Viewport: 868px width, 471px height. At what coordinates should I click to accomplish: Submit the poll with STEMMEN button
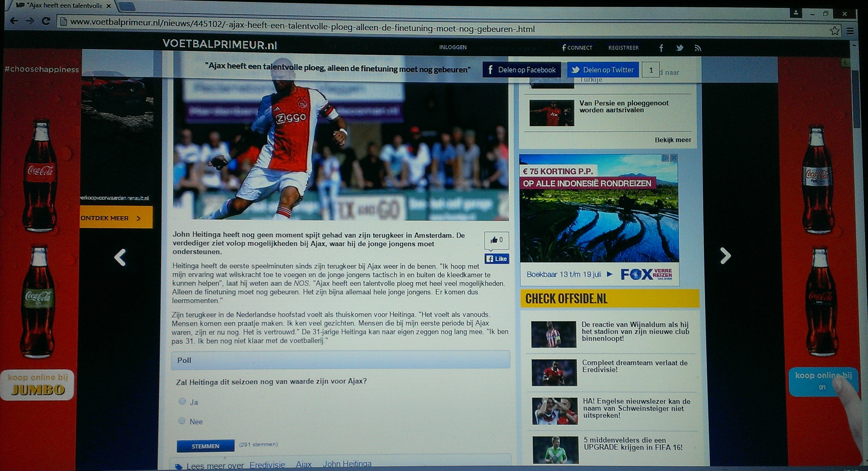[x=205, y=446]
